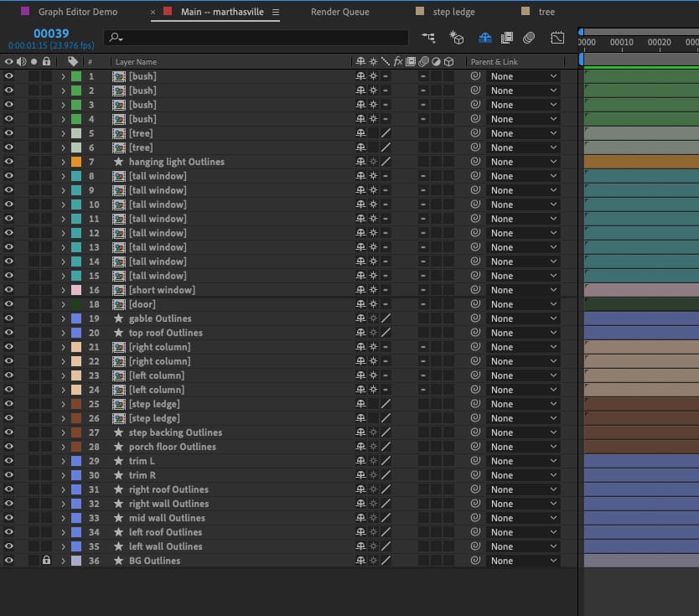The image size is (699, 616).
Task: Click the search magnifier icon in timeline
Action: (x=116, y=38)
